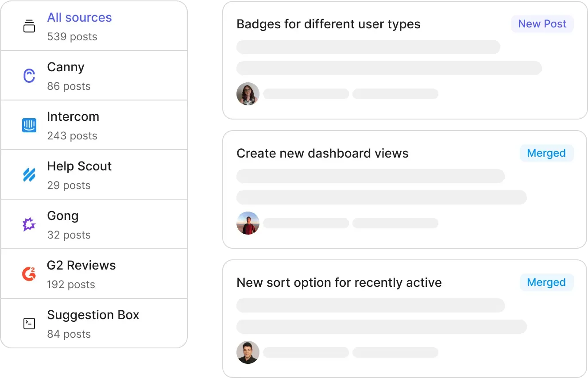This screenshot has width=588, height=378.
Task: Select the Canny source icon
Action: click(x=29, y=76)
